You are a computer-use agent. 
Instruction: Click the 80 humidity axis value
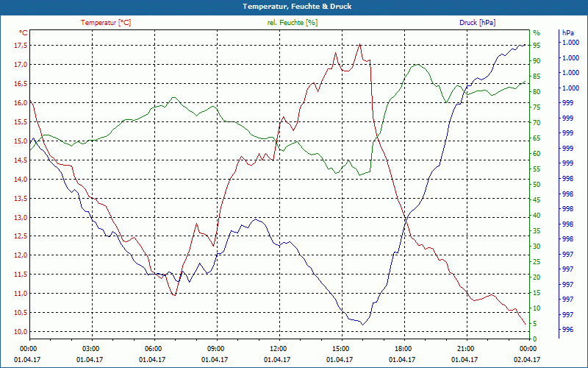[537, 92]
